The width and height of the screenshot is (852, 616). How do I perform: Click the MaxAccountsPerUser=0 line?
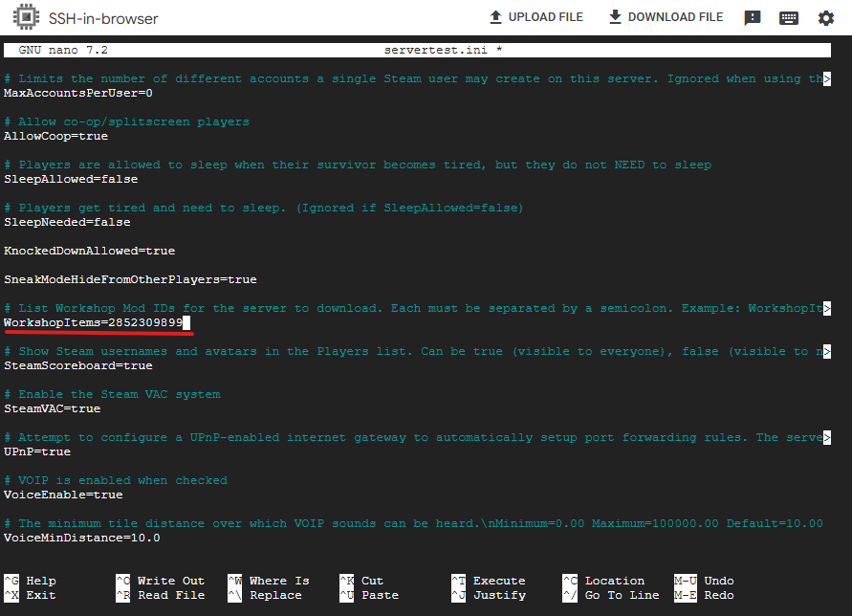78,93
